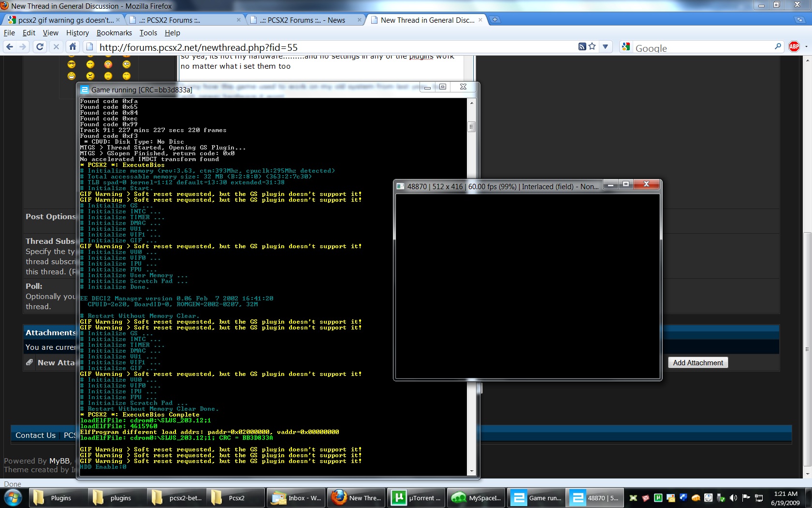Open a new tab with plus button

point(495,20)
